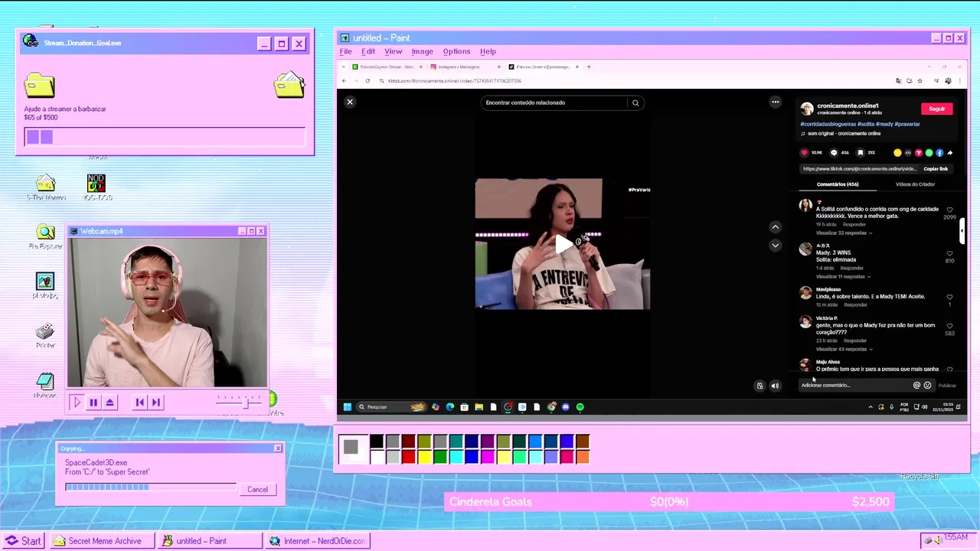
Task: Go to next video with down arrow
Action: pos(776,246)
